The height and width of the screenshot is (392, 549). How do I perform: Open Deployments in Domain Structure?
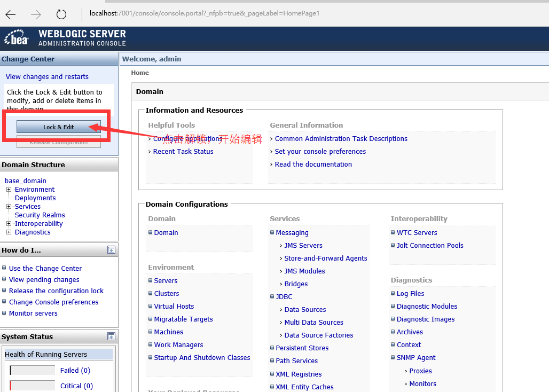pyautogui.click(x=35, y=198)
